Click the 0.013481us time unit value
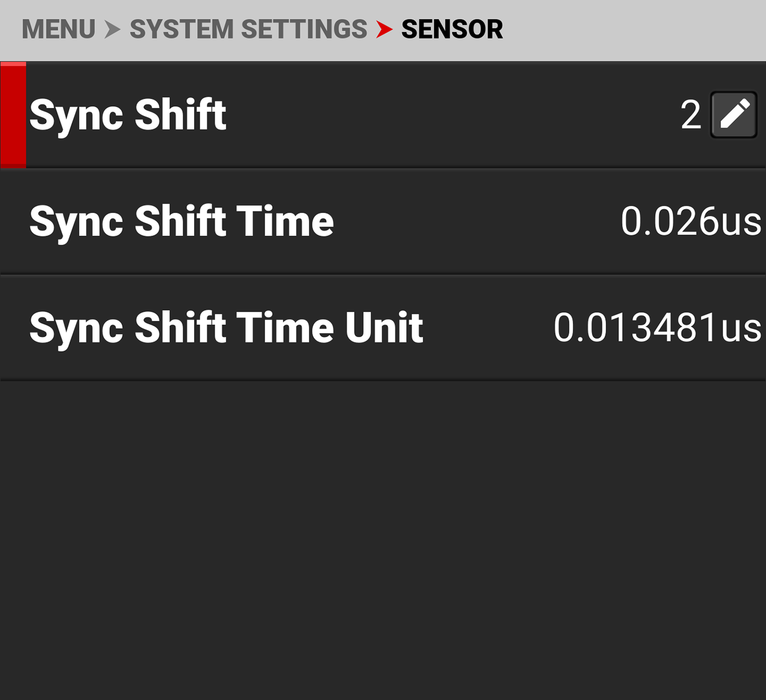Screen dimensions: 766x700 point(657,328)
